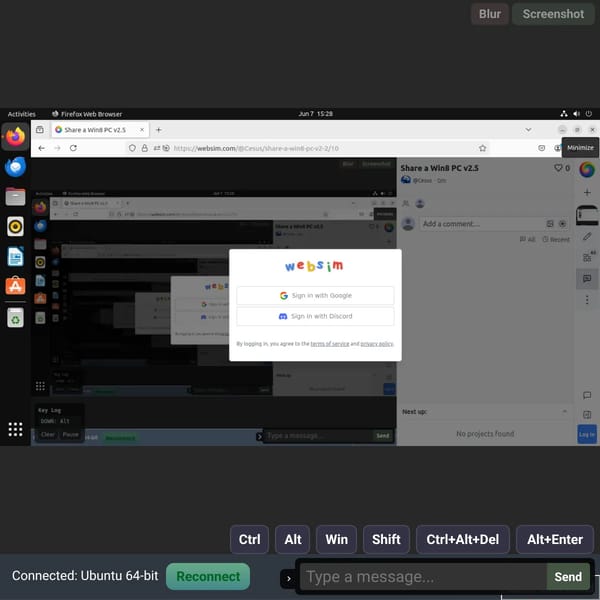Viewport: 600px width, 600px height.
Task: Open Firefox View icon left of tabs
Action: (40, 130)
